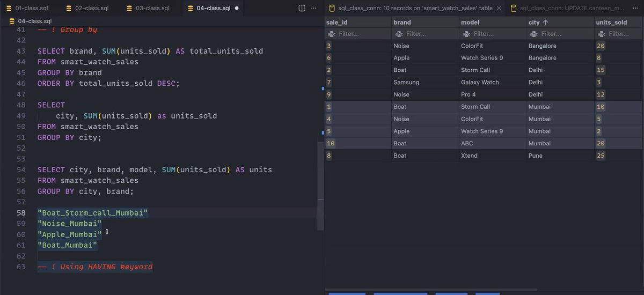Click the 'GROUP BY city, brand;' line
Image resolution: width=644 pixels, height=295 pixels.
(86, 191)
